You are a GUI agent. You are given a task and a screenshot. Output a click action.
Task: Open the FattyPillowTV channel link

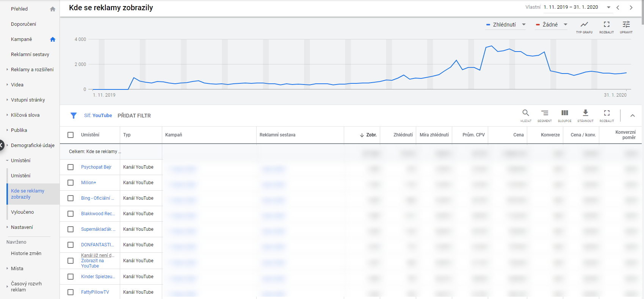[x=95, y=292]
